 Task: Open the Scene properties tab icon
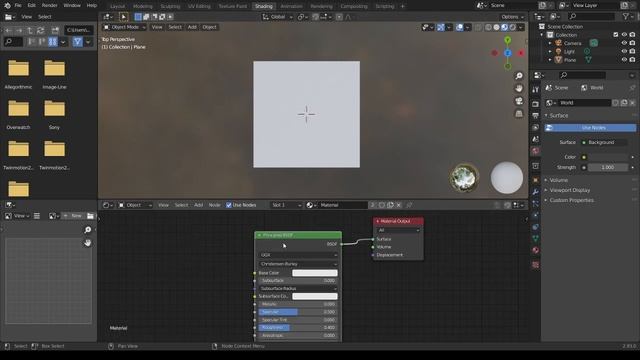coord(536,139)
